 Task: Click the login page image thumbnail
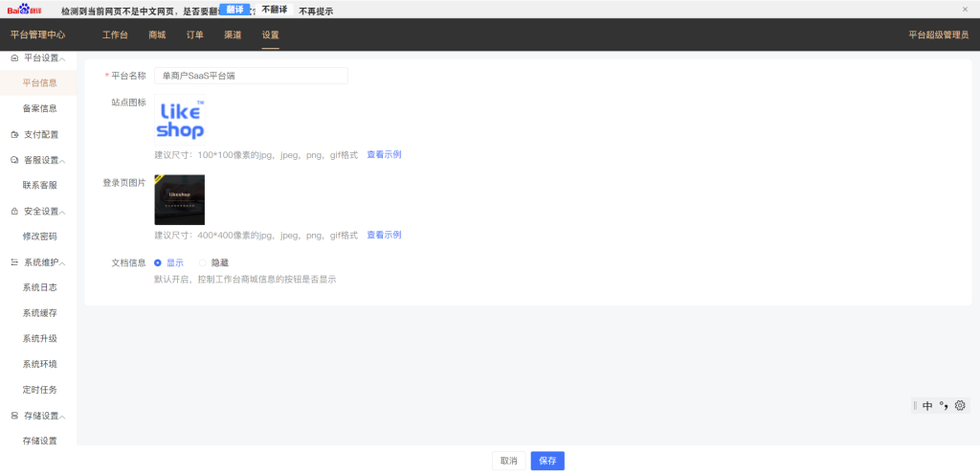pos(179,199)
